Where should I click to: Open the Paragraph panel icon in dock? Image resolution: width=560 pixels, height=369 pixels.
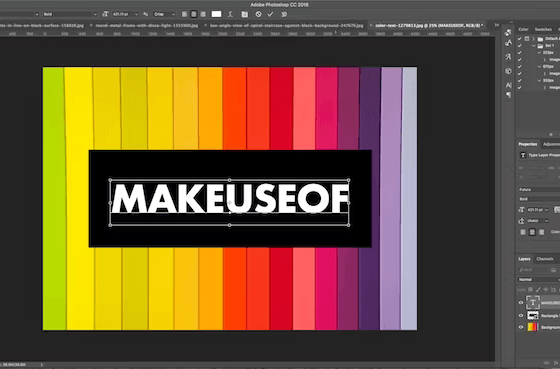tap(508, 95)
